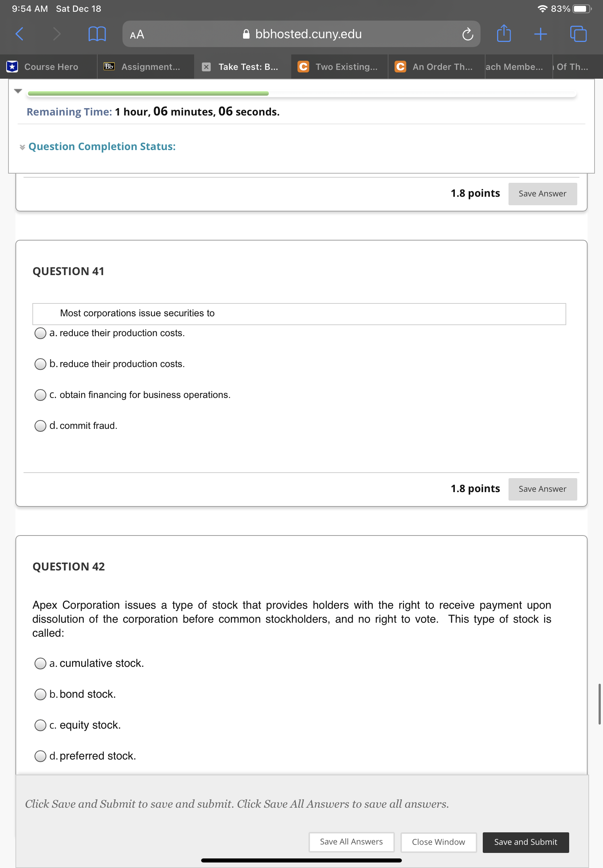Select answer a. cumulative stock
This screenshot has width=603, height=868.
[x=40, y=663]
